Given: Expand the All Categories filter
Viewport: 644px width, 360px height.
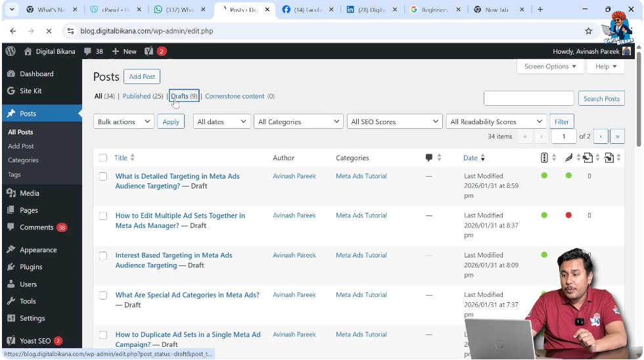Looking at the screenshot, I should pos(298,122).
